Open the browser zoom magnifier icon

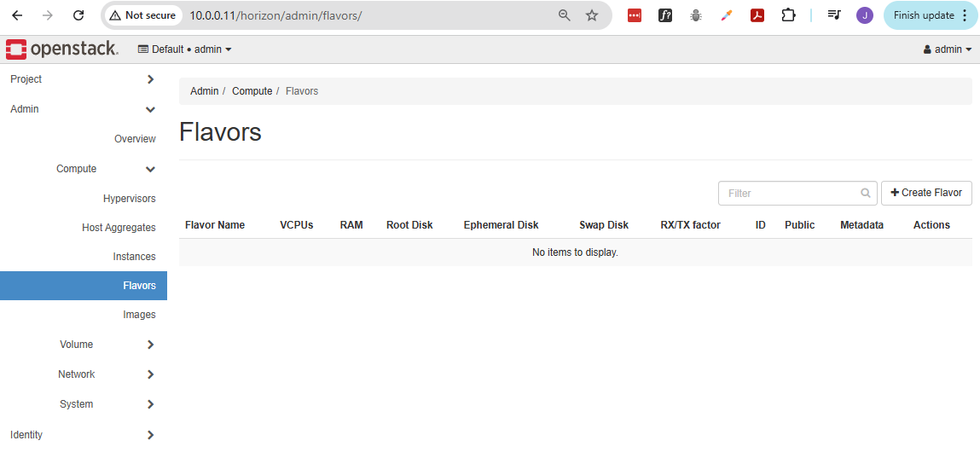tap(564, 15)
